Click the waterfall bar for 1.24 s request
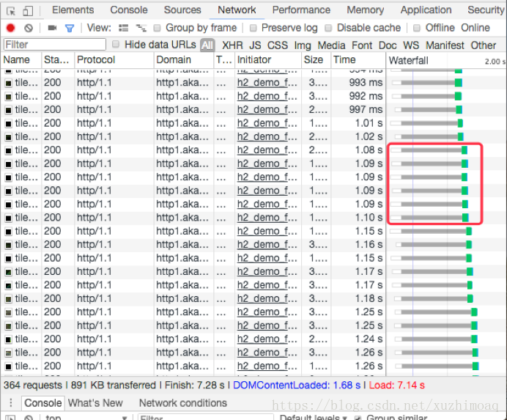Screen dimensions: 507x420 coord(436,339)
